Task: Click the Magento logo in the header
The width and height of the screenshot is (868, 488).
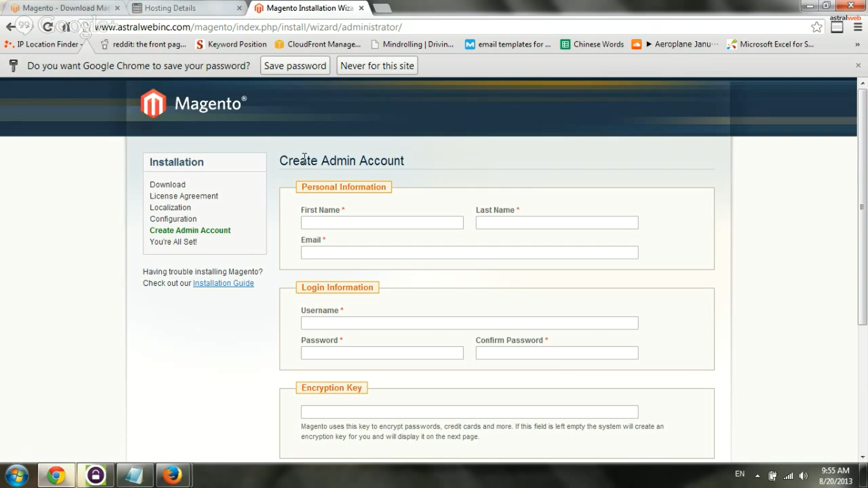Action: (193, 103)
